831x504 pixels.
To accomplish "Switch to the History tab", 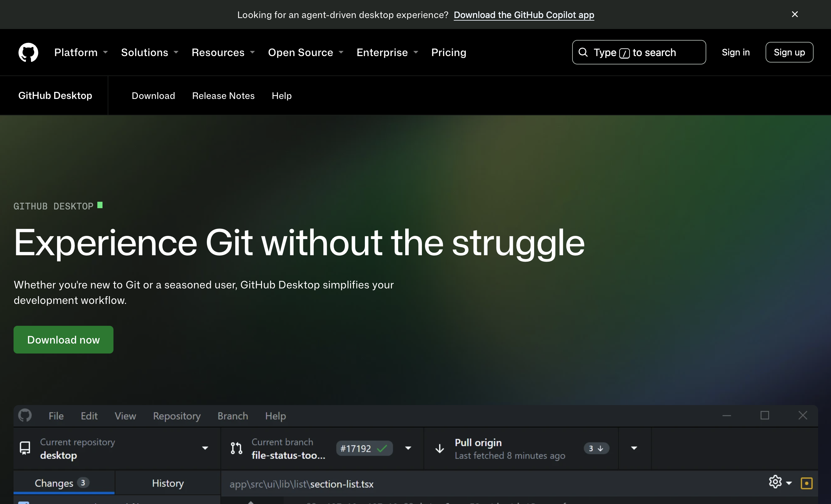I will [168, 483].
